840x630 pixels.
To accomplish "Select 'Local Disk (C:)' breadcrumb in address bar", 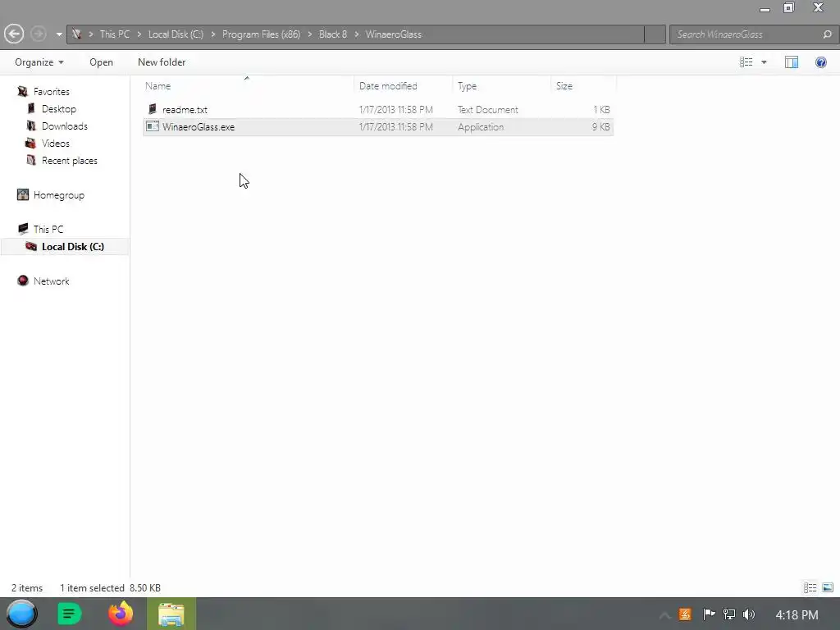I will click(x=176, y=34).
